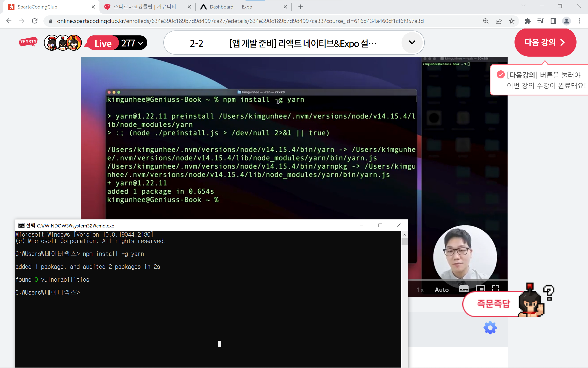Viewport: 588px width, 368px height.
Task: Click the cmd window title bar icon
Action: (21, 225)
